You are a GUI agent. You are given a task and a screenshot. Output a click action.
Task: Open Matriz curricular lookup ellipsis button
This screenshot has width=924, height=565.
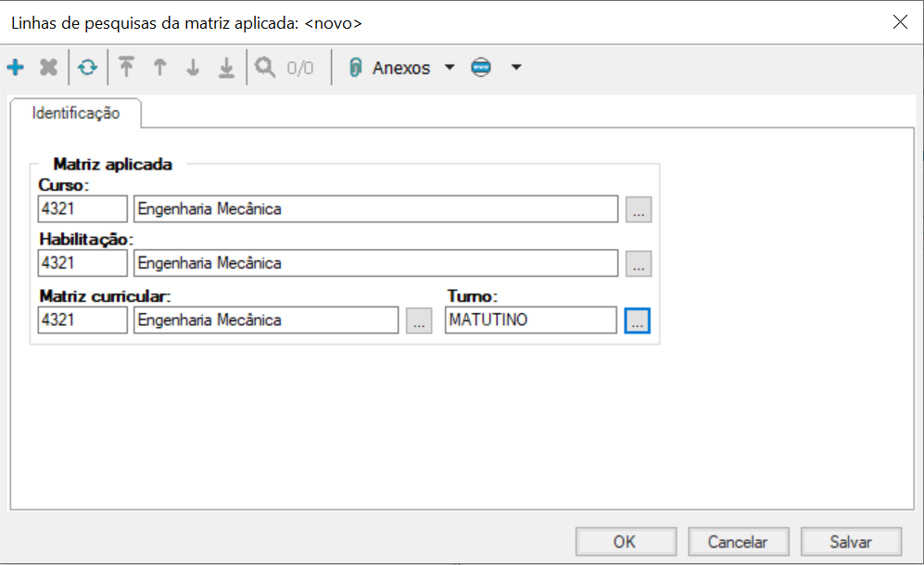(419, 320)
